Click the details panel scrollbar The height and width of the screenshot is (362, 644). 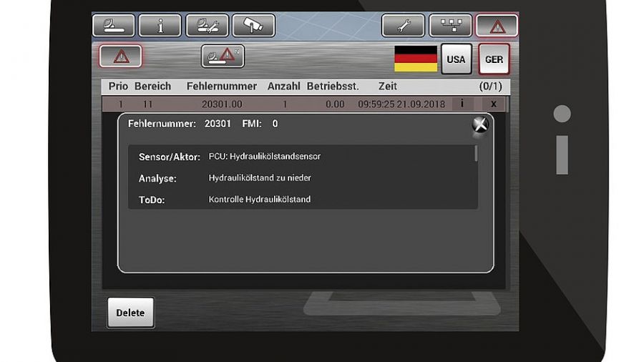476,154
